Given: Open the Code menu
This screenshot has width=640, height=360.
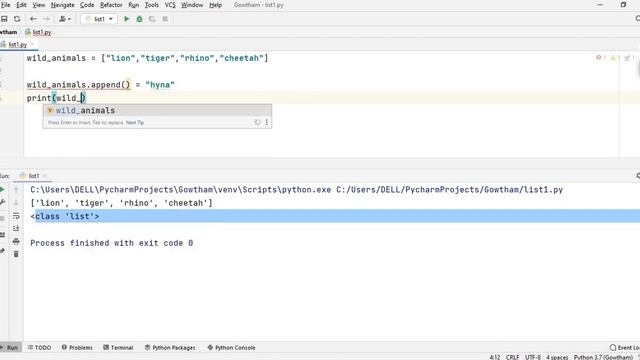Looking at the screenshot, I should tap(87, 5).
